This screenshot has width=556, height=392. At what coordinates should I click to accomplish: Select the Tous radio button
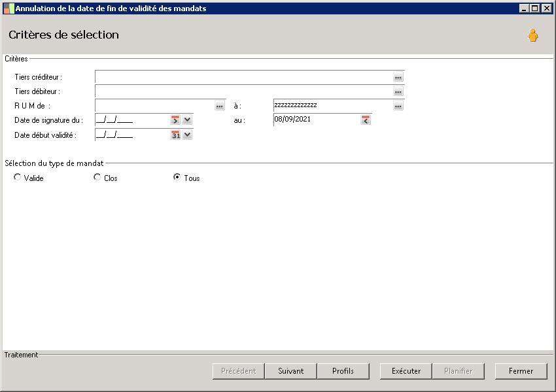177,176
